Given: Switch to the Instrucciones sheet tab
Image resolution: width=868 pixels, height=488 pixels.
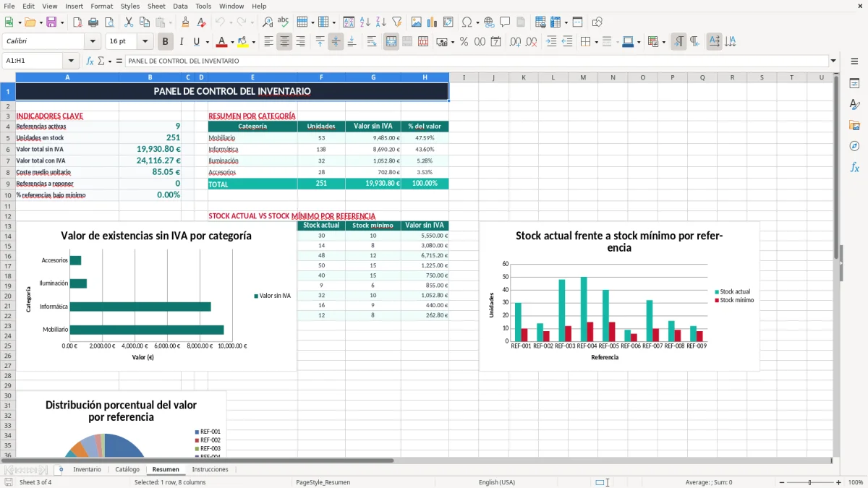Looking at the screenshot, I should click(210, 469).
